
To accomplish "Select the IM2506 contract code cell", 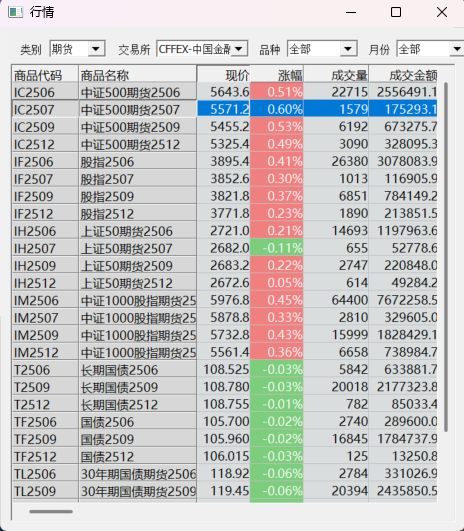I will (45, 300).
